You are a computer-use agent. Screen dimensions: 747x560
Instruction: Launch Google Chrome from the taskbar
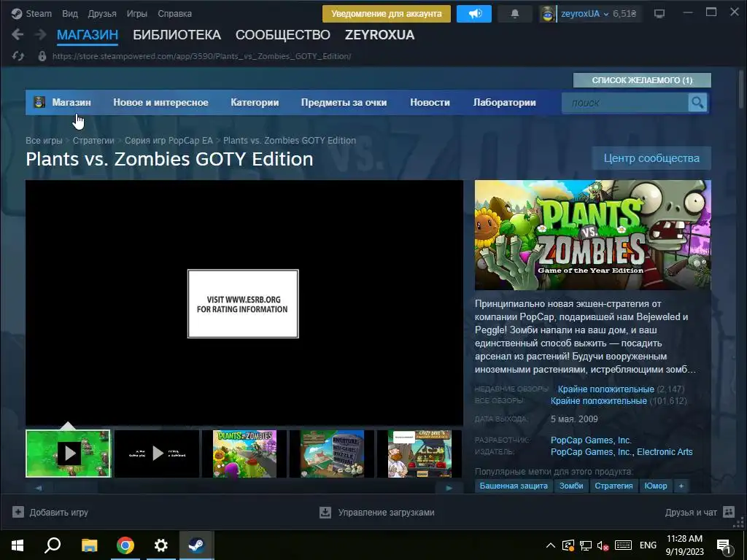tap(125, 545)
